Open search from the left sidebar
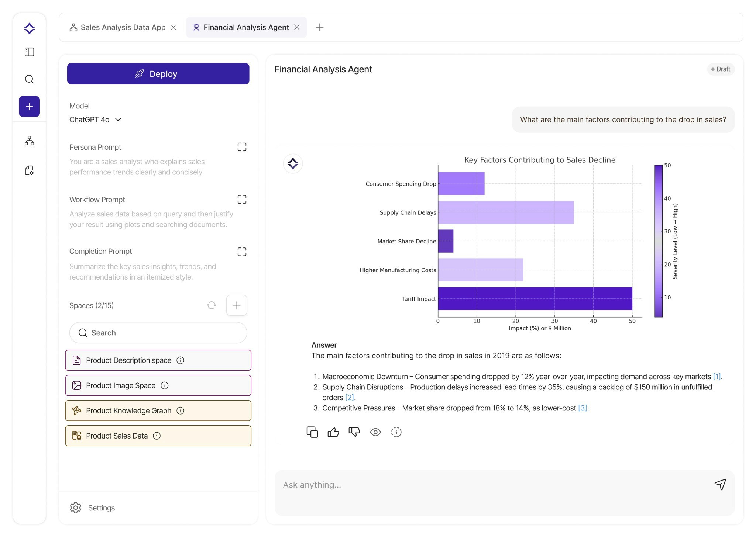The image size is (756, 537). click(29, 79)
